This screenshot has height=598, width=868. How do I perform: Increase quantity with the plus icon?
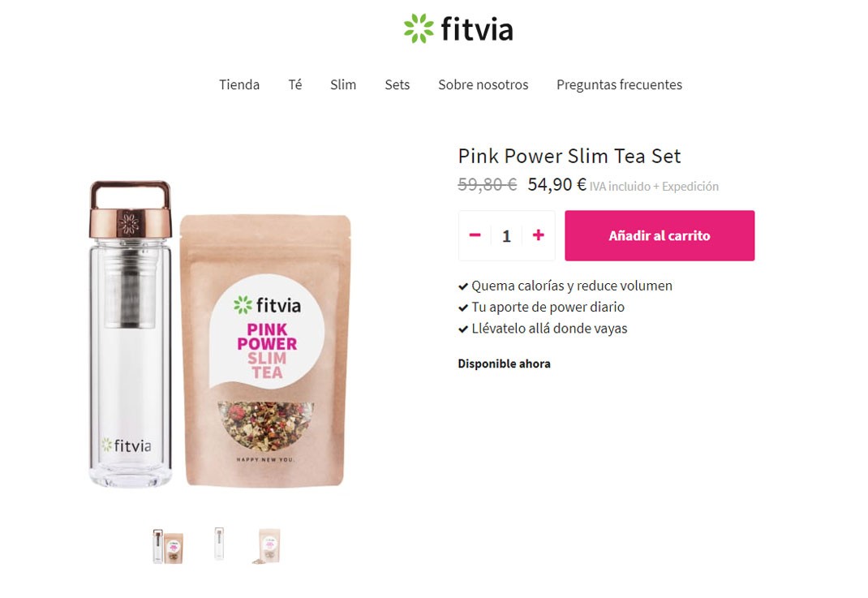click(538, 235)
